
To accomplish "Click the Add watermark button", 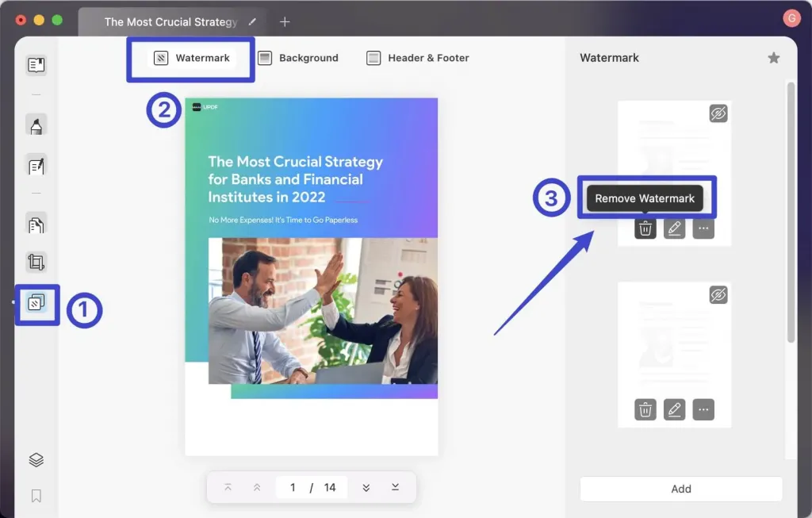I will 681,489.
